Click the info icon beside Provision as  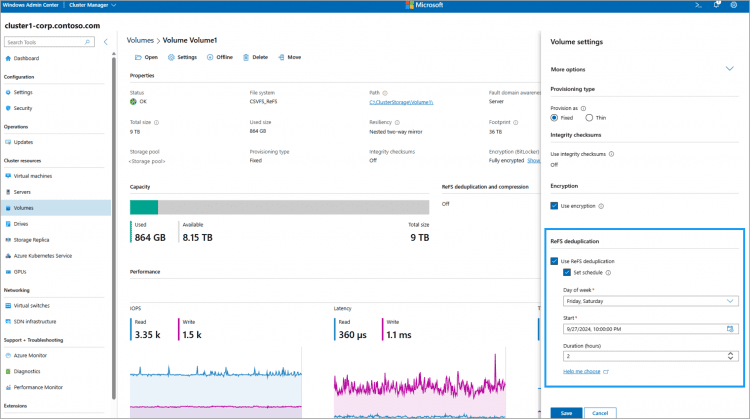tap(583, 109)
